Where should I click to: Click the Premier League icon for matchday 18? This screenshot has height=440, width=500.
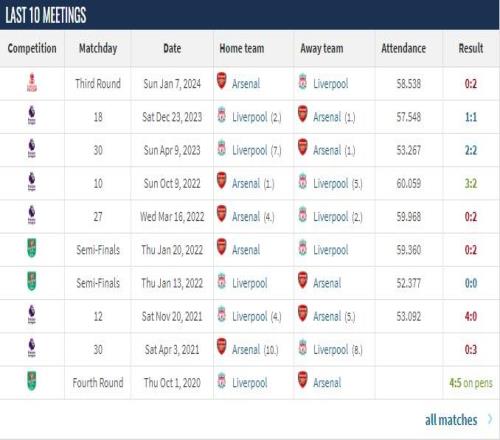[x=32, y=116]
